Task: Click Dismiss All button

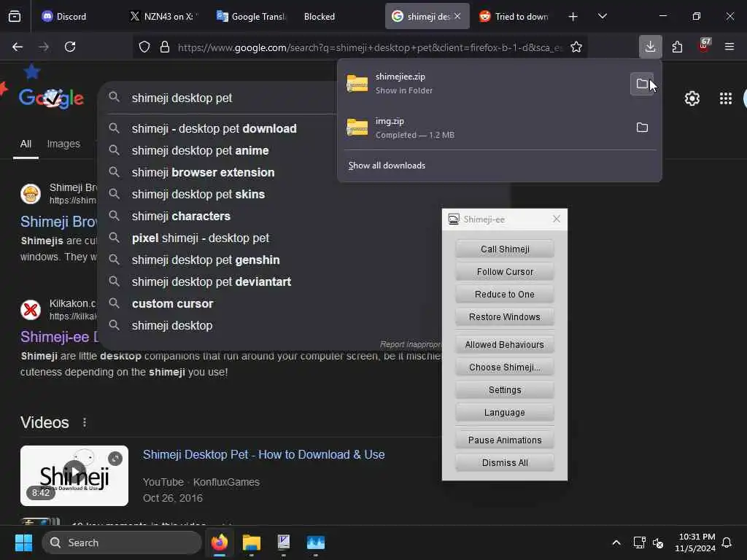Action: point(505,462)
